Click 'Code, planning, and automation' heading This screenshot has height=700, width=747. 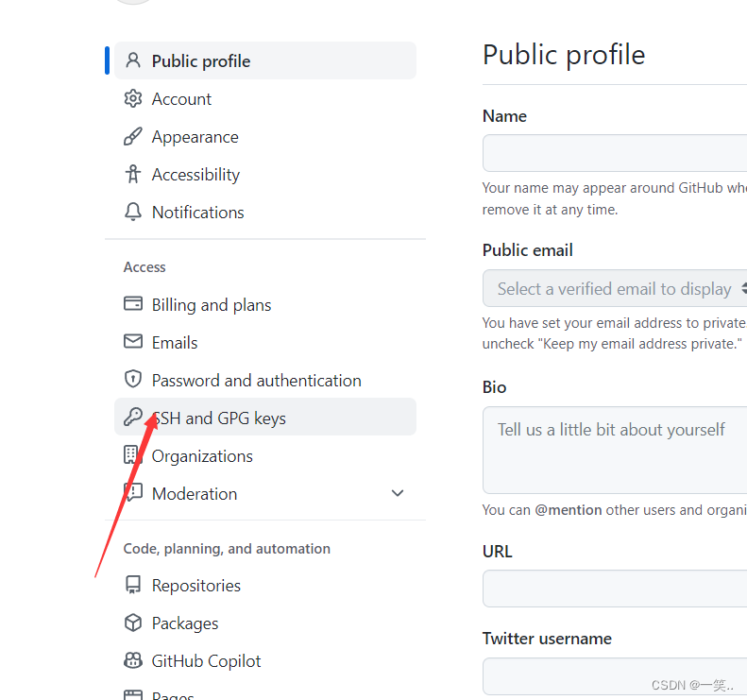(227, 549)
